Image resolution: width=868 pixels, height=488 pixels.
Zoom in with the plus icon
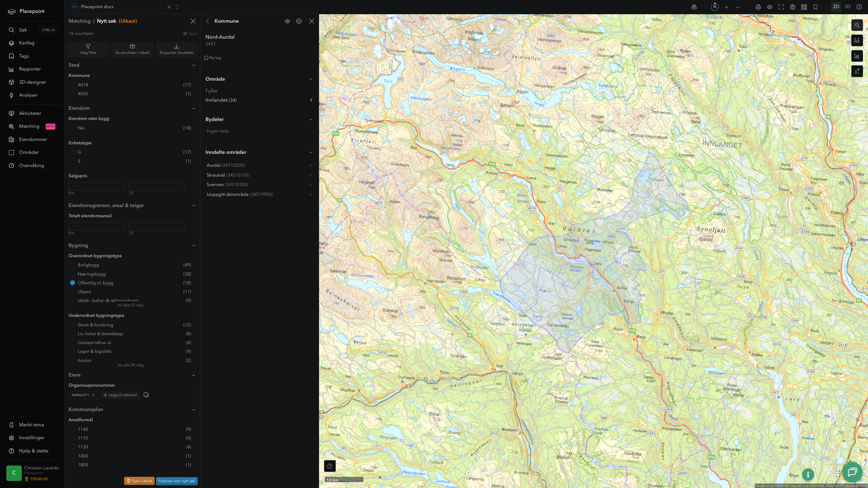click(726, 7)
